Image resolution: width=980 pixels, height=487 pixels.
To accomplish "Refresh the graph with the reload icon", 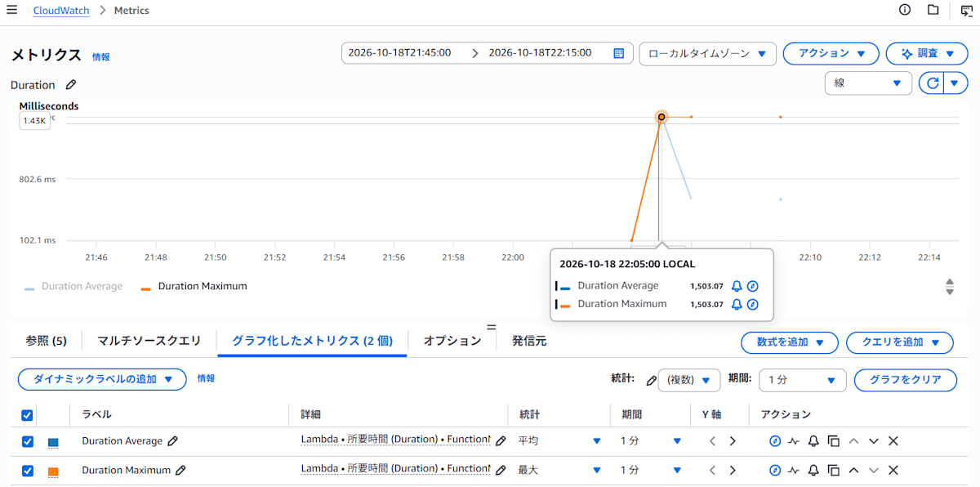I will [931, 83].
